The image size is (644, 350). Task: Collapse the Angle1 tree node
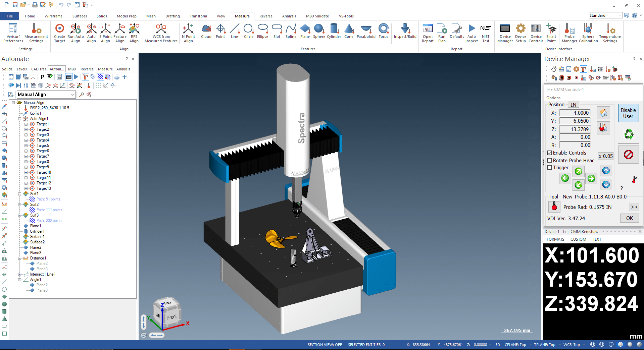(20, 280)
